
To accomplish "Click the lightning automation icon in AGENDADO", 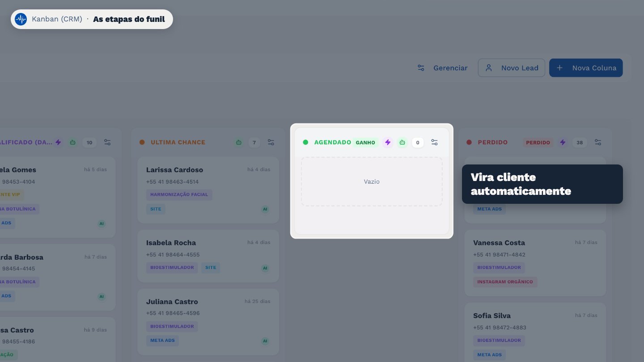I will pyautogui.click(x=388, y=143).
